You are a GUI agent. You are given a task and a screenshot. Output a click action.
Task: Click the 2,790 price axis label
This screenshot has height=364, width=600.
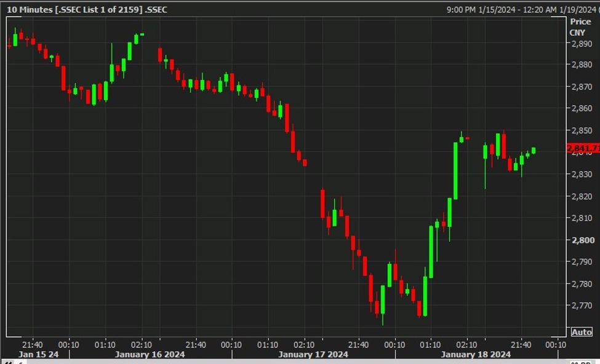click(582, 262)
